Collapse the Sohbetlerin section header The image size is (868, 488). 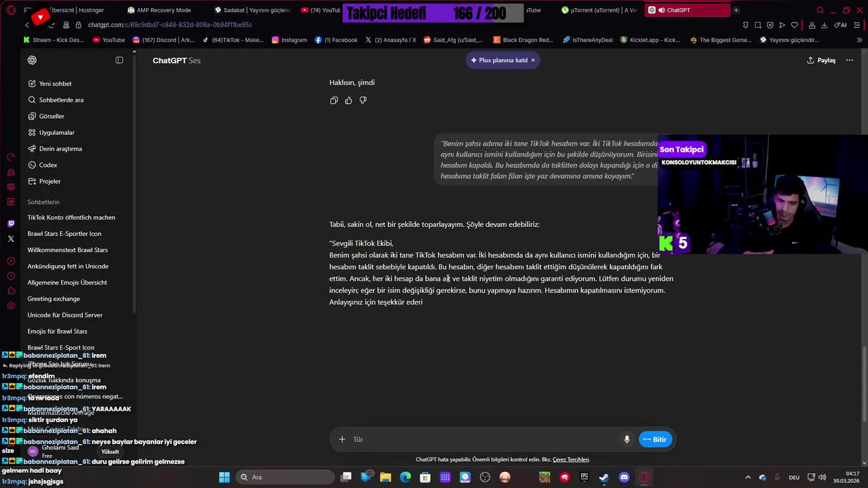(x=43, y=202)
